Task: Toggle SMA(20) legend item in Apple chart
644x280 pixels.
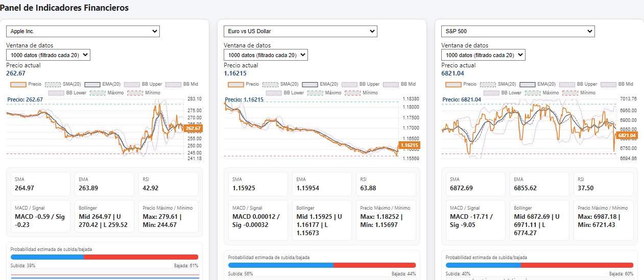Action: (63, 84)
